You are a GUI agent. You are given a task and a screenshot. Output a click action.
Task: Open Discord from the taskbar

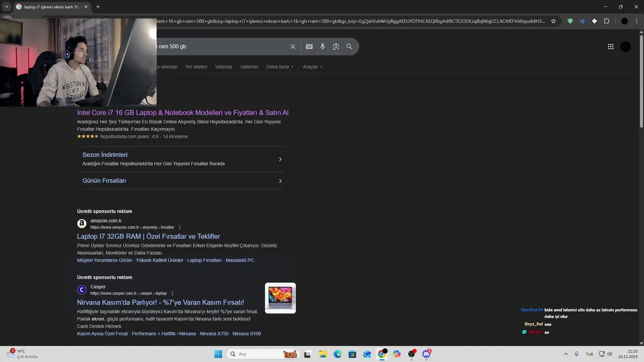coord(427,354)
